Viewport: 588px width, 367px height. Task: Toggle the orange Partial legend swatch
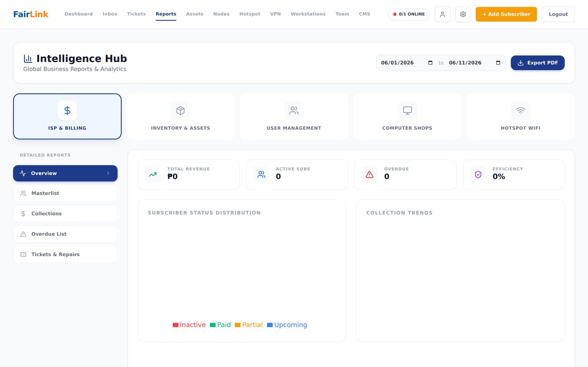click(x=237, y=325)
